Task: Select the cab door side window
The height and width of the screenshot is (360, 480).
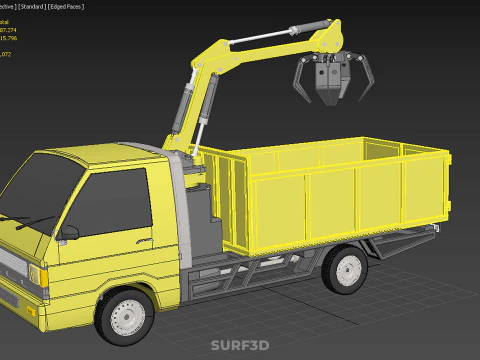Action: point(108,203)
